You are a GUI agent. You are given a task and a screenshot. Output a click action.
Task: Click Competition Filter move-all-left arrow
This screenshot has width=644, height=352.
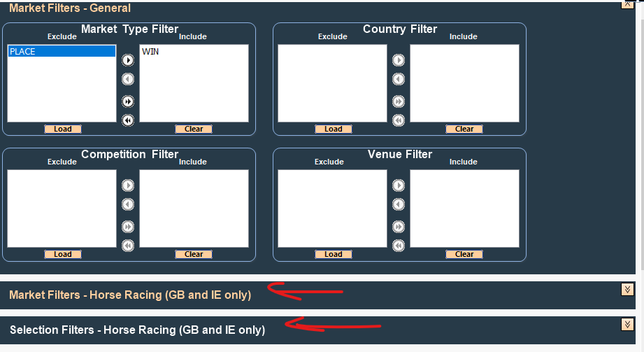(x=128, y=246)
